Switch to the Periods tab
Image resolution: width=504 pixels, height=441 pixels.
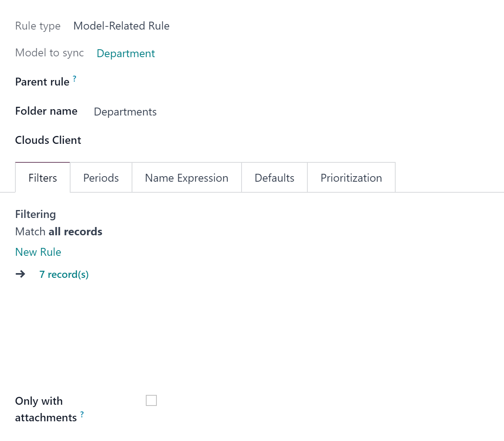point(101,178)
